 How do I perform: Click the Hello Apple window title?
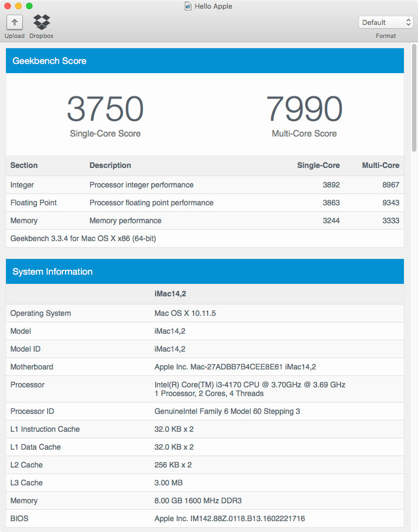point(213,6)
